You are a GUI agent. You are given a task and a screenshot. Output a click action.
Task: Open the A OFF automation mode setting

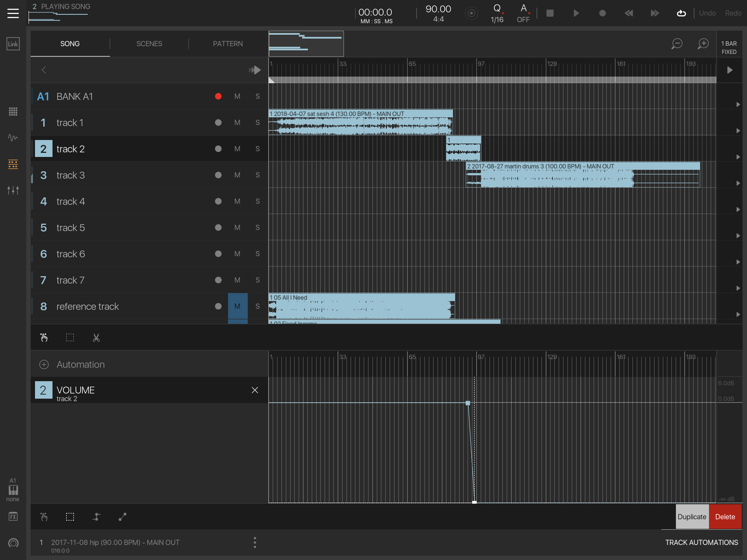pyautogui.click(x=523, y=13)
